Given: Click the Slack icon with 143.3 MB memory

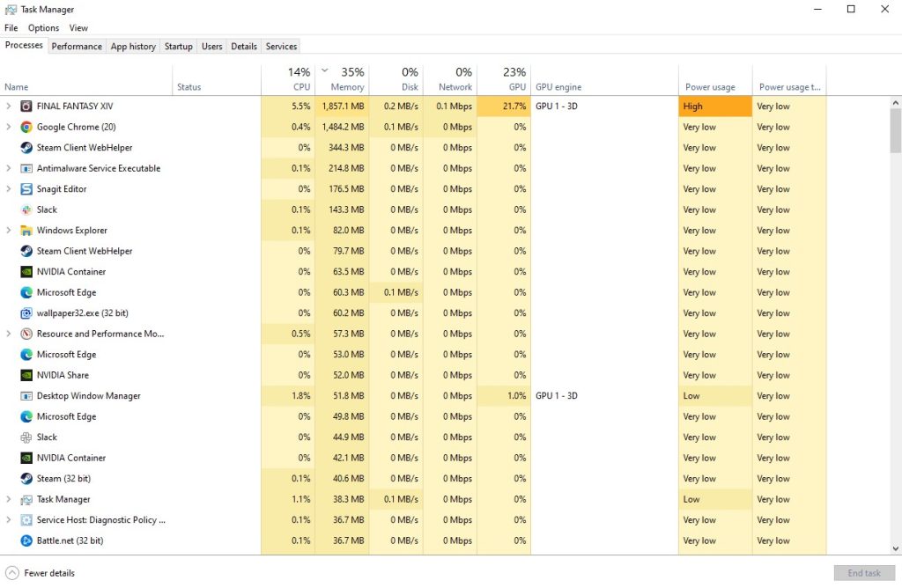Looking at the screenshot, I should pyautogui.click(x=26, y=209).
